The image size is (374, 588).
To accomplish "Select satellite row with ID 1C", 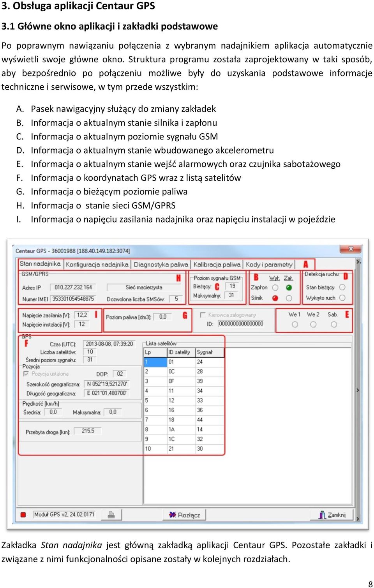I will coord(184,439).
